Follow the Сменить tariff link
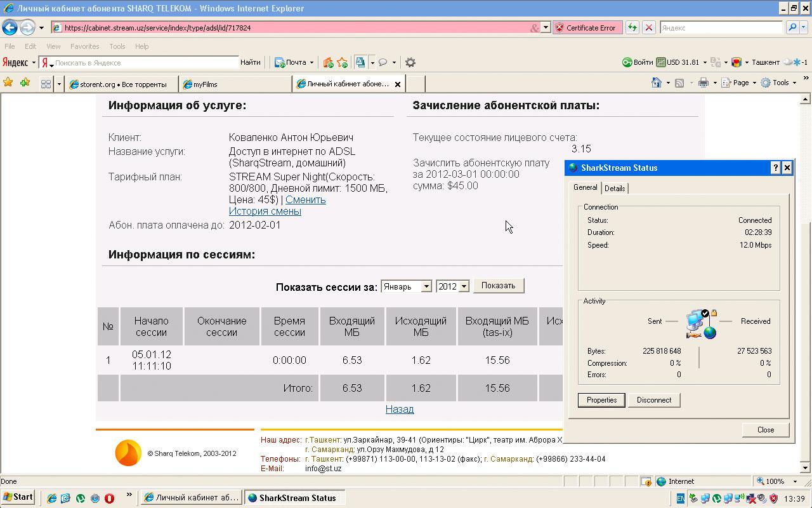Screen dimensions: 812x508 (x=305, y=199)
